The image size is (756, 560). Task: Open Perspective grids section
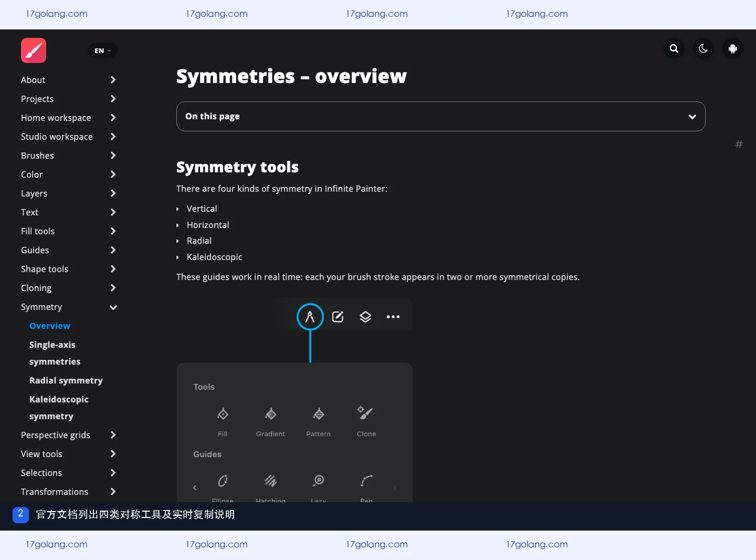(56, 435)
